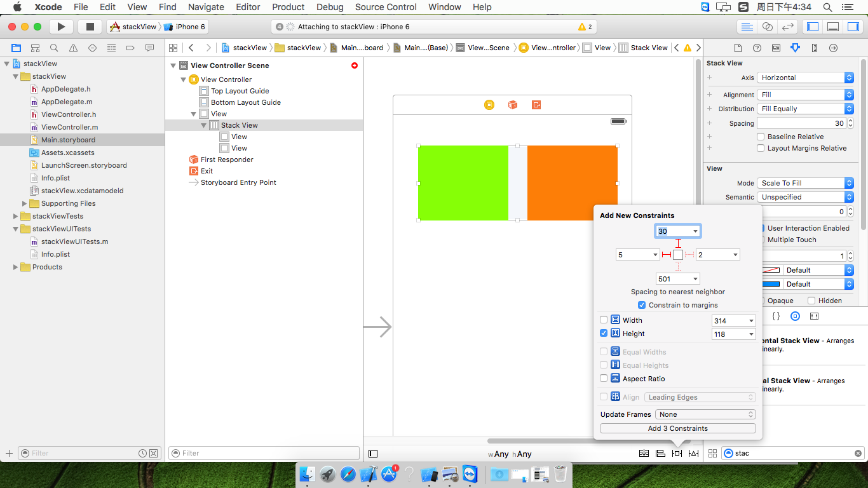This screenshot has width=868, height=488.
Task: Open the Mode dropdown showing Scale To Fill
Action: [805, 183]
